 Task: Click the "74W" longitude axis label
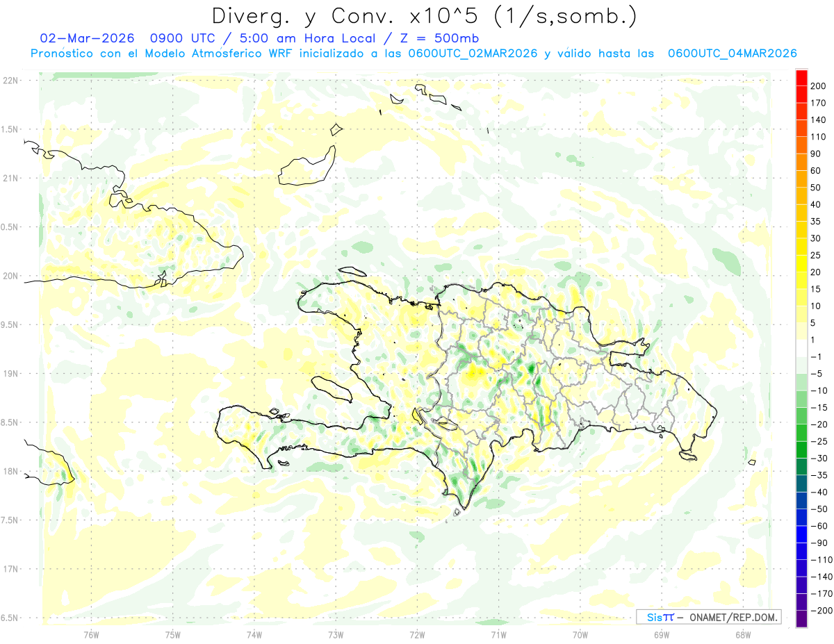pos(254,634)
